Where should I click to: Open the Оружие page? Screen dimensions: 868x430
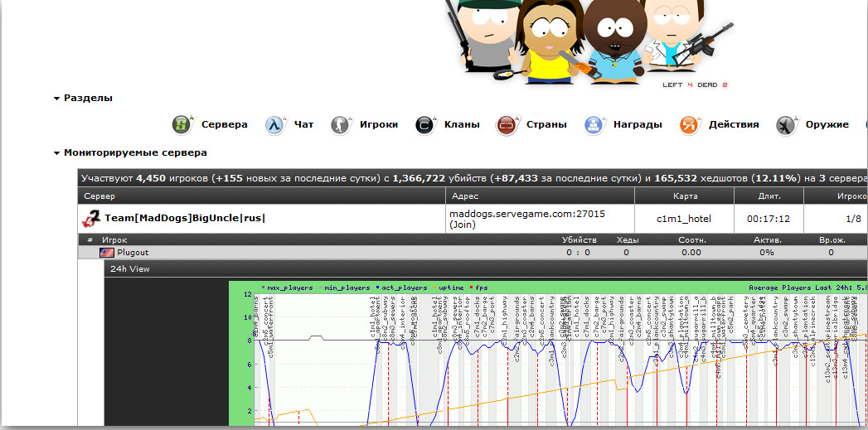coord(827,124)
